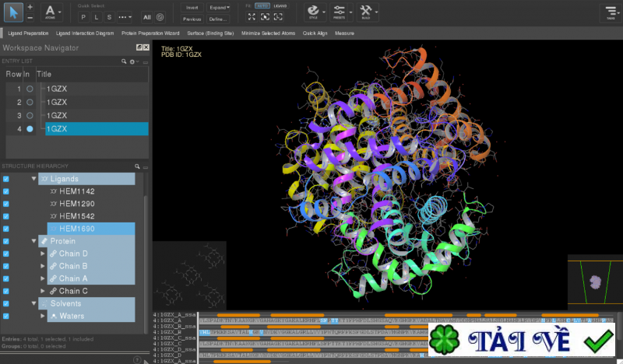Open the Ligand Interaction Diagram

tap(86, 33)
